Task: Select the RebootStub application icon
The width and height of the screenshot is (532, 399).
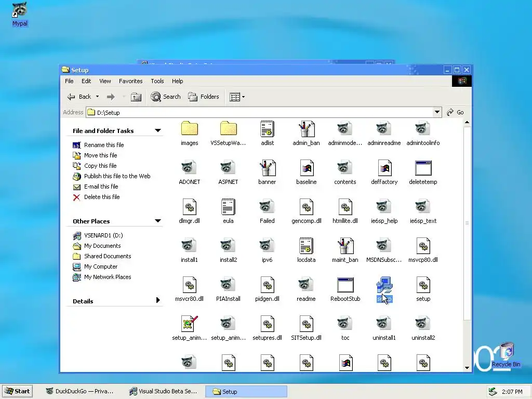Action: pos(345,285)
